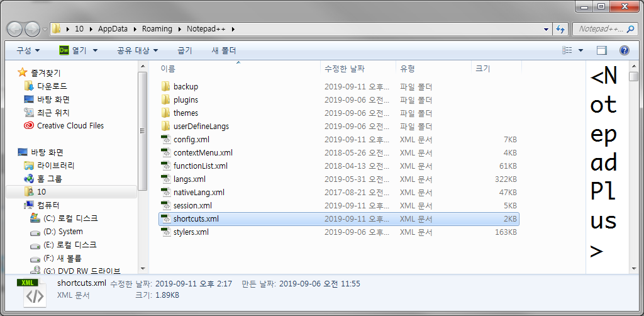Open the address bar history dropdown arrow
Screen dimensions: 644x316
546,30
